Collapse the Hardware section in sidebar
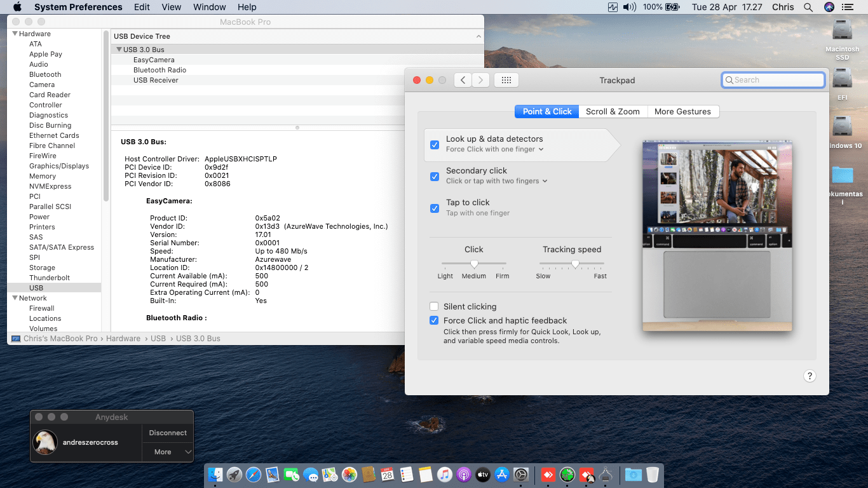This screenshot has width=868, height=488. pyautogui.click(x=15, y=34)
